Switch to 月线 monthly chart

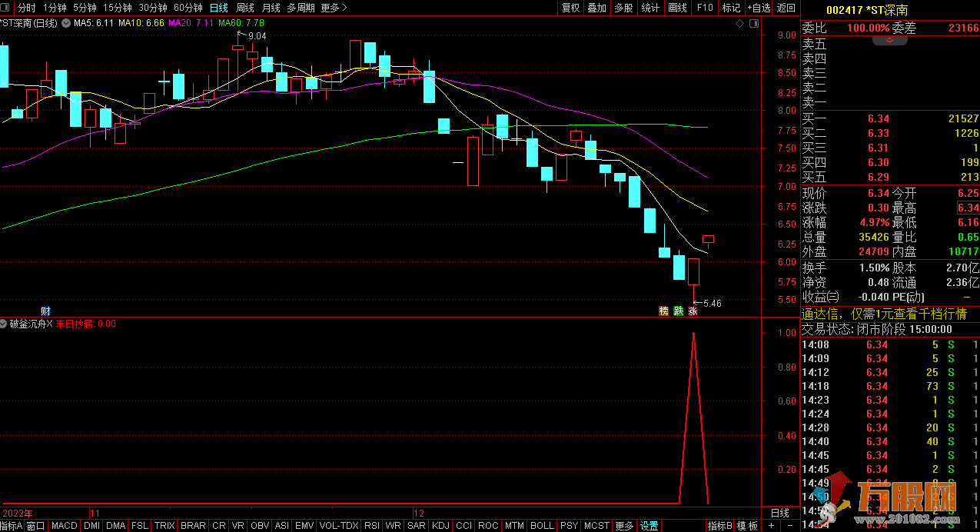271,8
